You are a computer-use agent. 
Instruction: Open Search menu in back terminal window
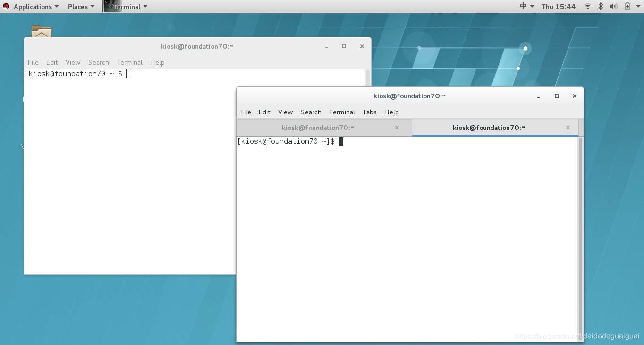pyautogui.click(x=99, y=62)
